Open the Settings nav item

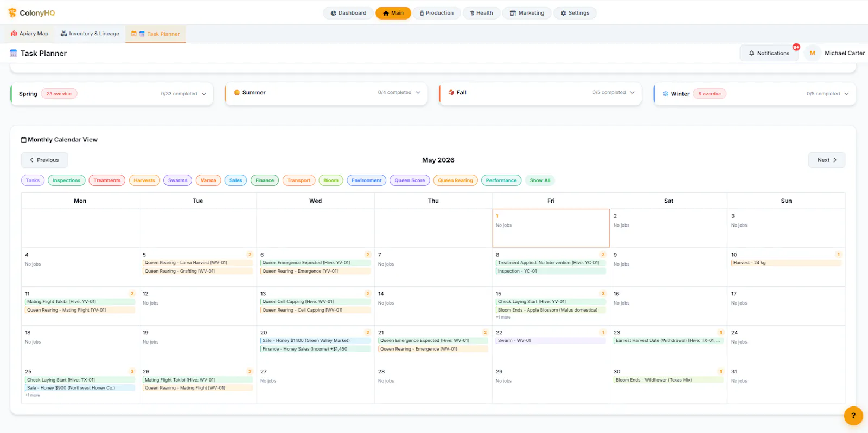pos(575,13)
